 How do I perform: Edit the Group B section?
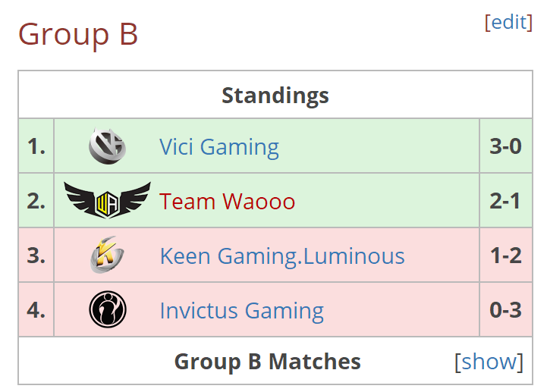point(508,22)
